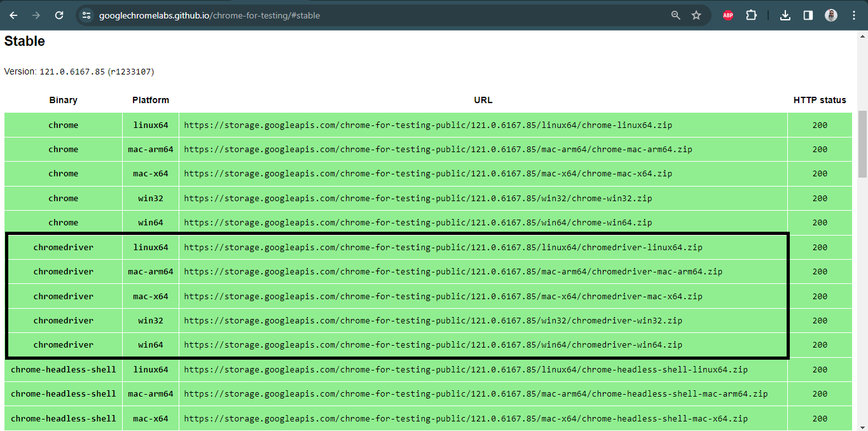The width and height of the screenshot is (868, 431).
Task: Click win32 platform cell in chromedriver row
Action: [151, 321]
